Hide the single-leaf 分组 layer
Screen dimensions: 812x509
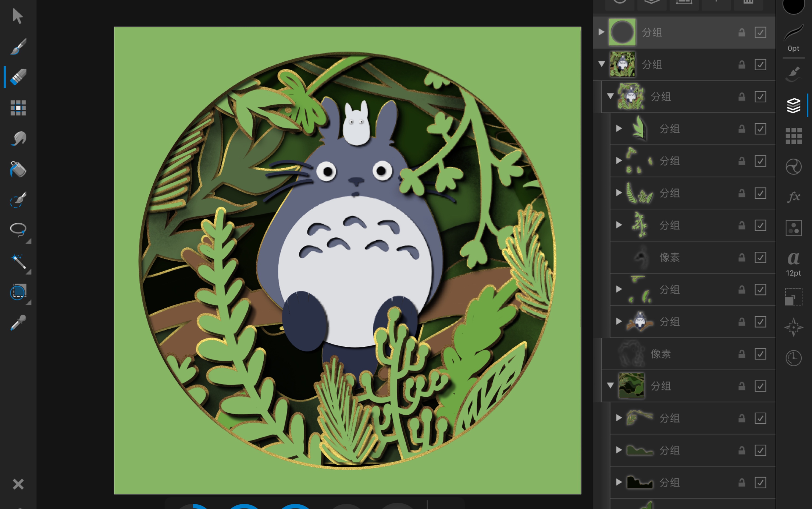point(760,129)
